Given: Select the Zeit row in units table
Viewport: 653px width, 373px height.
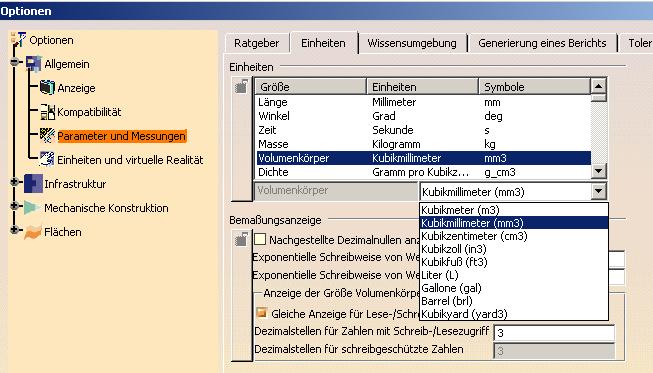Looking at the screenshot, I should (423, 130).
